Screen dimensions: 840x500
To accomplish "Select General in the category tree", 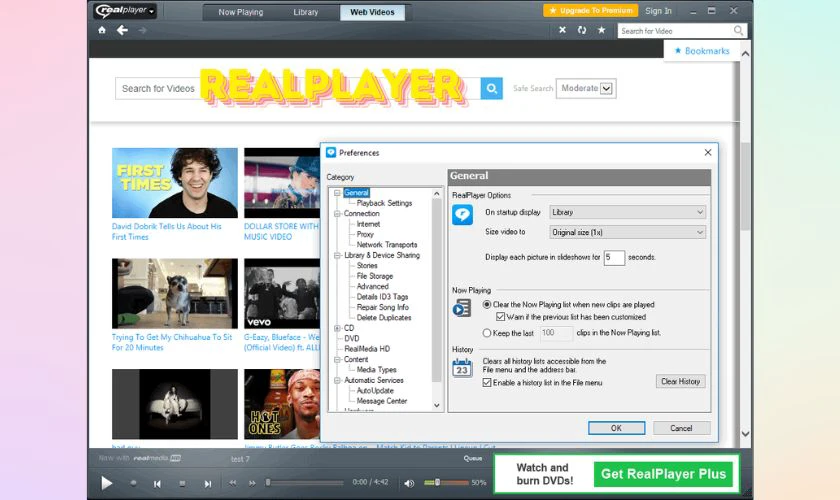I will [356, 193].
